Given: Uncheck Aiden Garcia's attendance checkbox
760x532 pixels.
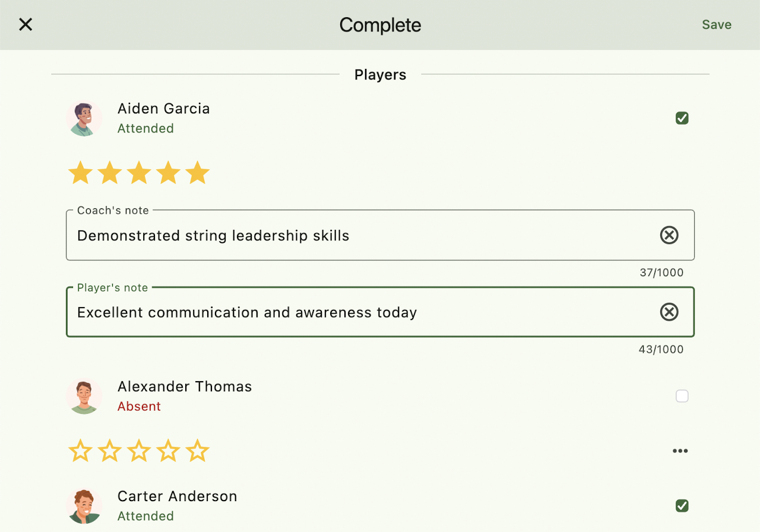Looking at the screenshot, I should pyautogui.click(x=682, y=118).
